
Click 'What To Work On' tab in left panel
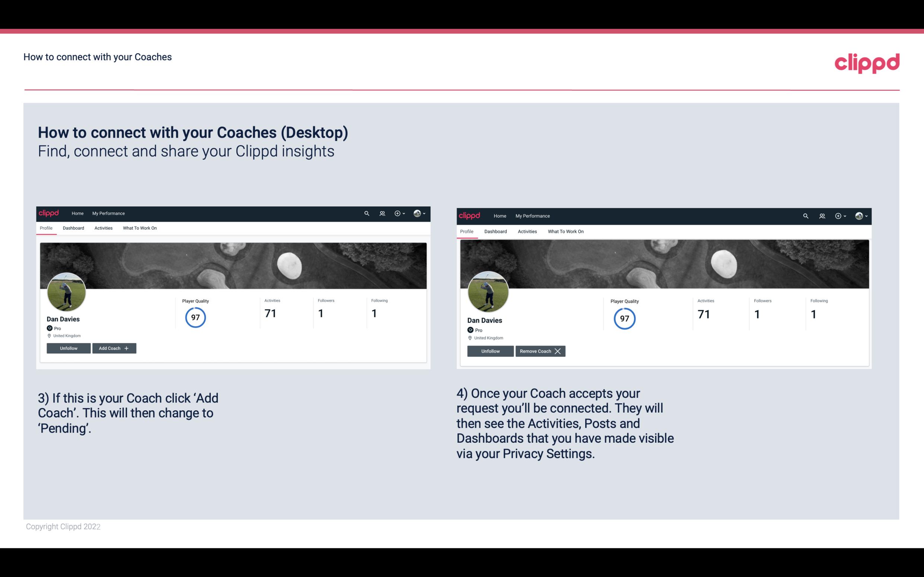[139, 228]
